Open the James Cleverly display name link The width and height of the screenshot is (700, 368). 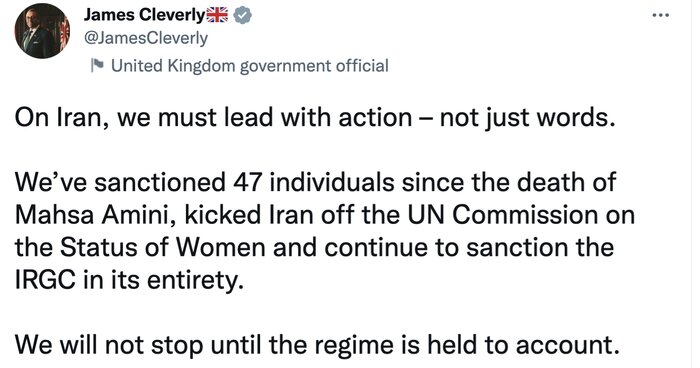[x=144, y=15]
